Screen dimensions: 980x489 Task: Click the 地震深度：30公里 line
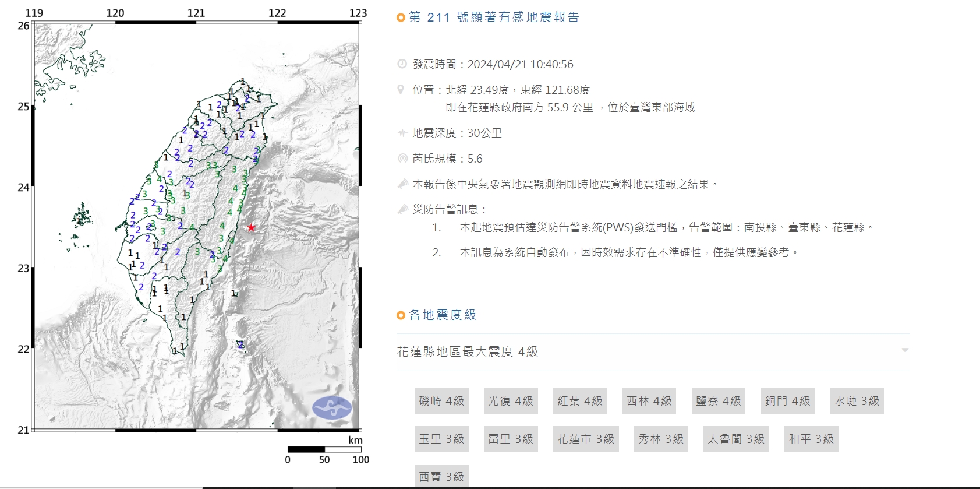pyautogui.click(x=457, y=133)
